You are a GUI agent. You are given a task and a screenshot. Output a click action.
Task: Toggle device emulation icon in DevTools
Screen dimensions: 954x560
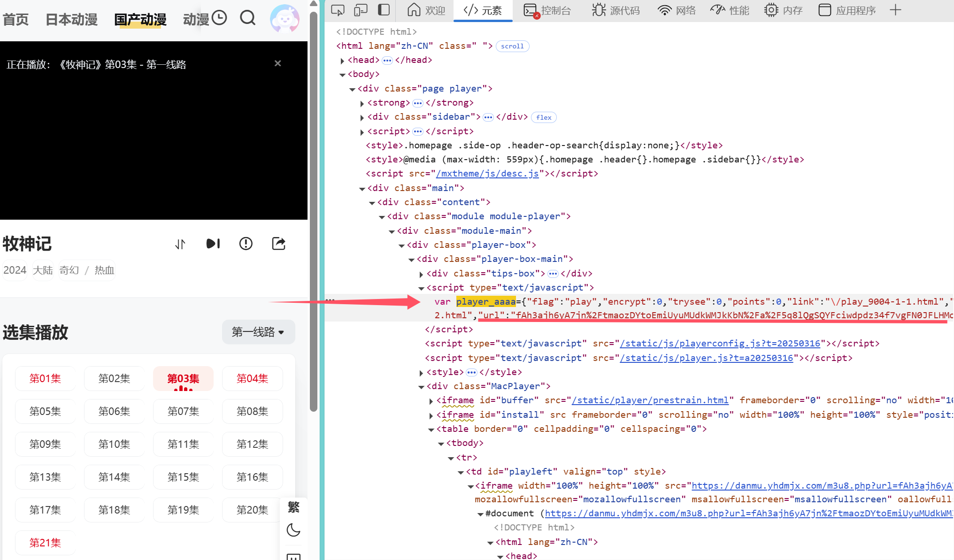[x=361, y=10]
